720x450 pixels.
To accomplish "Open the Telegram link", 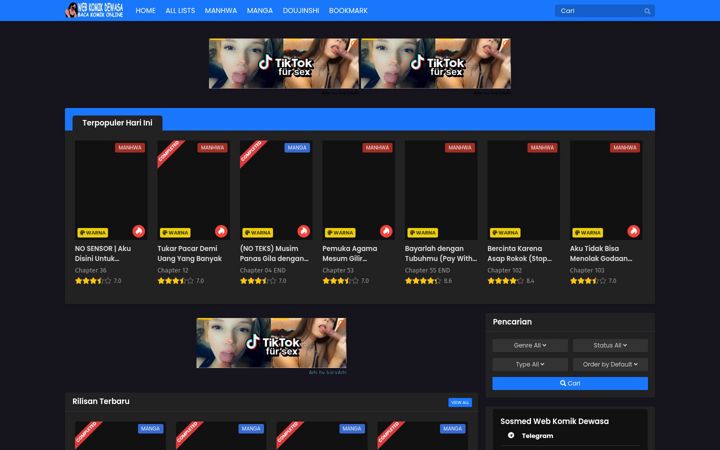I will [537, 436].
